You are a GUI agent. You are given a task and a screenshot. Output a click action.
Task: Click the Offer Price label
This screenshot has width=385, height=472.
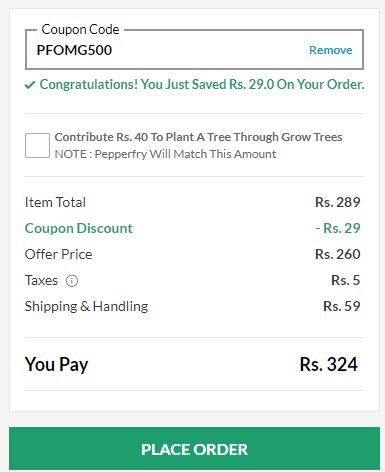pyautogui.click(x=59, y=254)
